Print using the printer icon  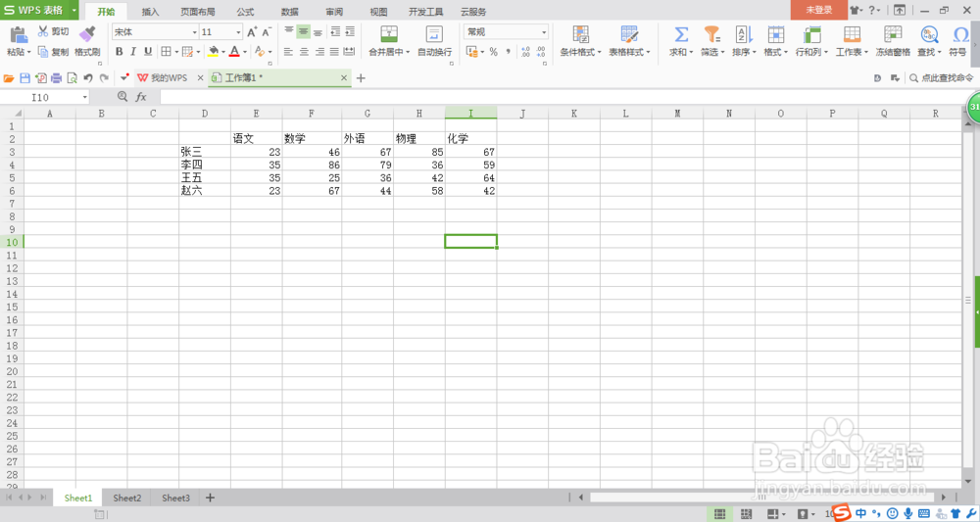tap(56, 78)
